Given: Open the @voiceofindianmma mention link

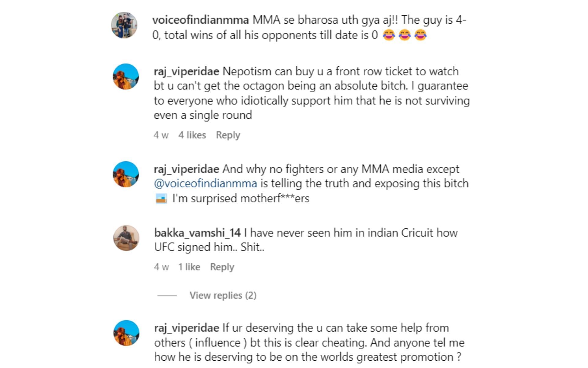Looking at the screenshot, I should (x=205, y=183).
